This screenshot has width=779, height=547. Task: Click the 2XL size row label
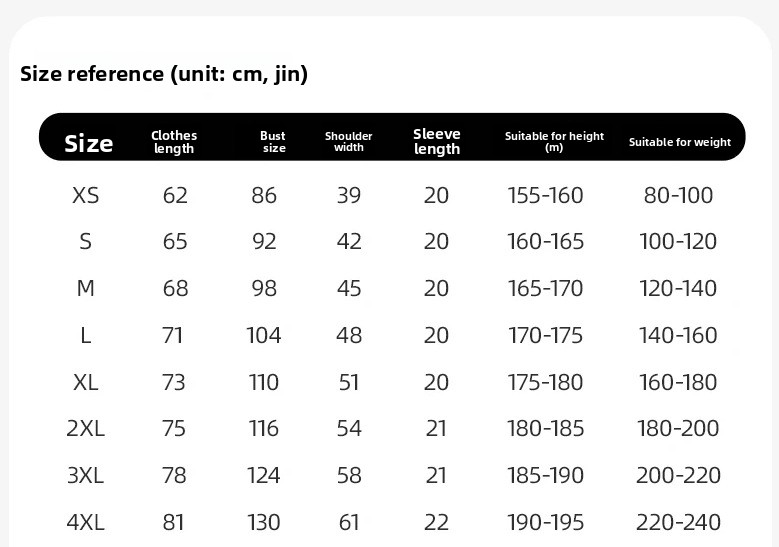tap(86, 429)
